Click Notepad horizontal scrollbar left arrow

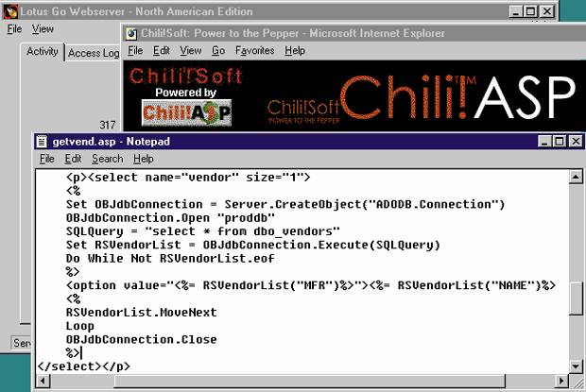click(43, 381)
